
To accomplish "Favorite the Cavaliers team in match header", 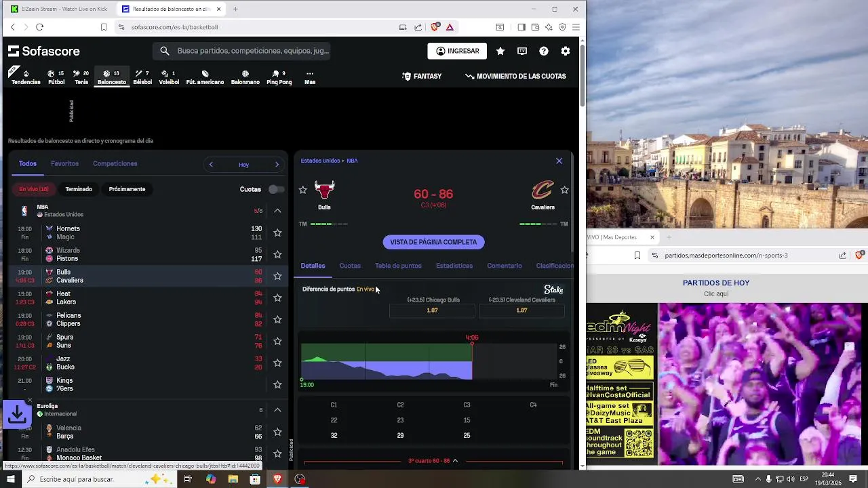I will point(564,190).
